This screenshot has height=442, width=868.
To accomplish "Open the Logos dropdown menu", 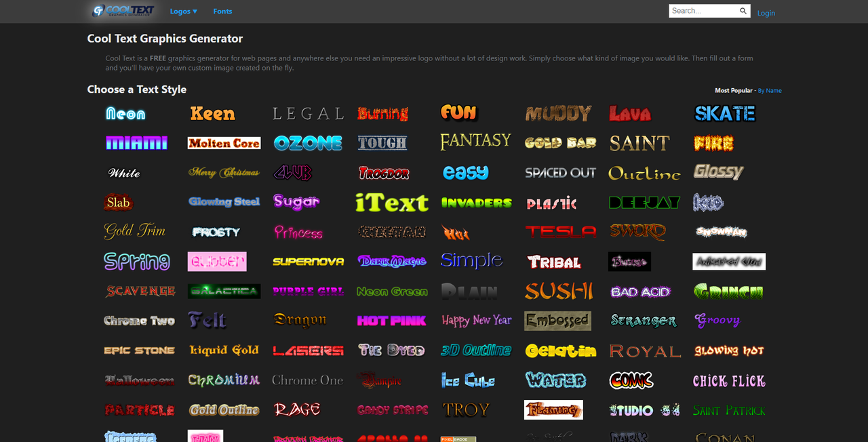I will [x=183, y=12].
